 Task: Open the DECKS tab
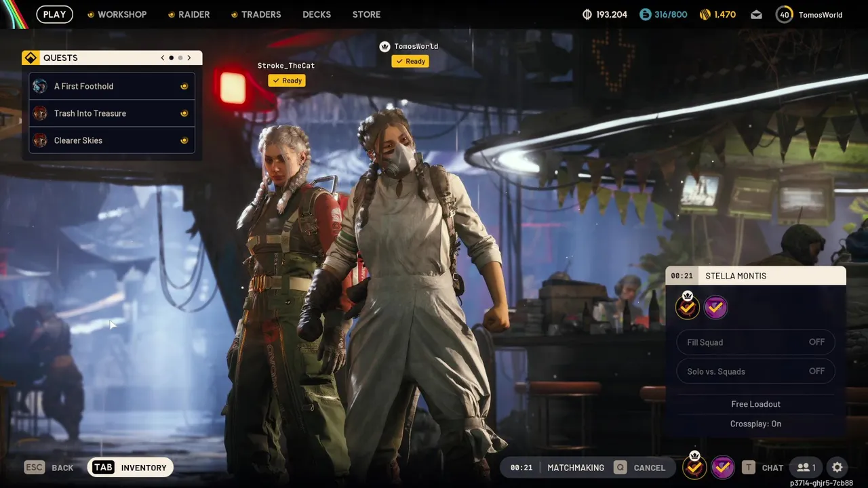317,14
